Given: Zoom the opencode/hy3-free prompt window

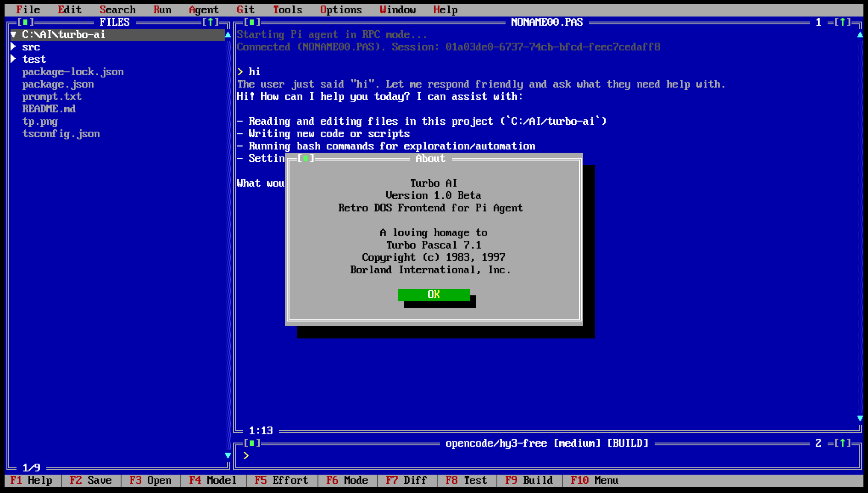Looking at the screenshot, I should point(843,443).
